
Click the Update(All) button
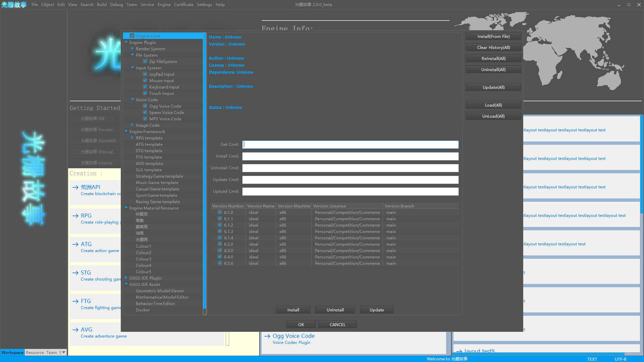[493, 87]
